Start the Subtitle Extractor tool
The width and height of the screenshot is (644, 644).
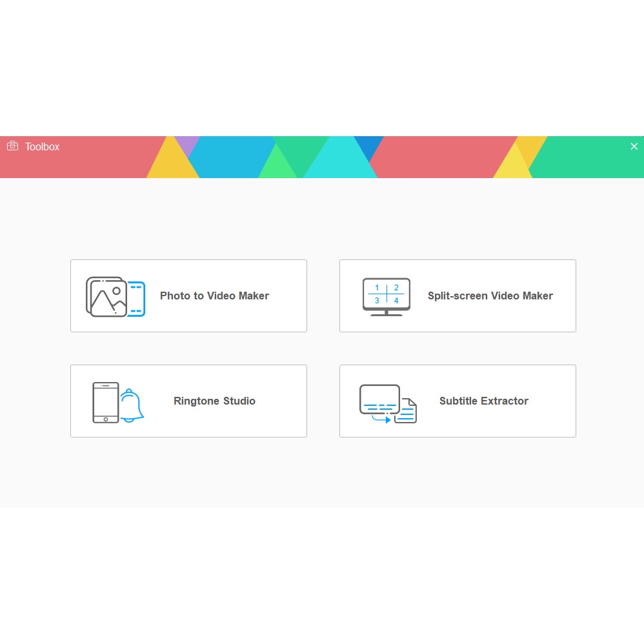pyautogui.click(x=458, y=401)
